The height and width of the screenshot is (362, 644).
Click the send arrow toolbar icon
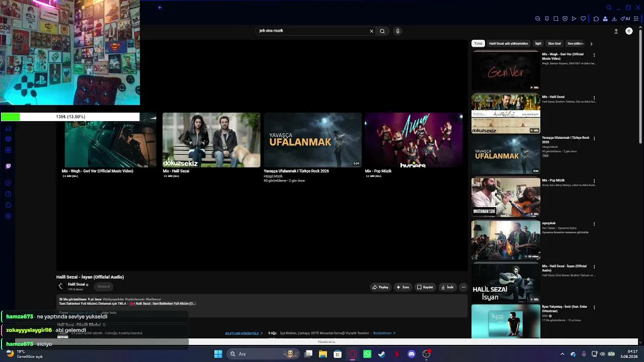[574, 19]
